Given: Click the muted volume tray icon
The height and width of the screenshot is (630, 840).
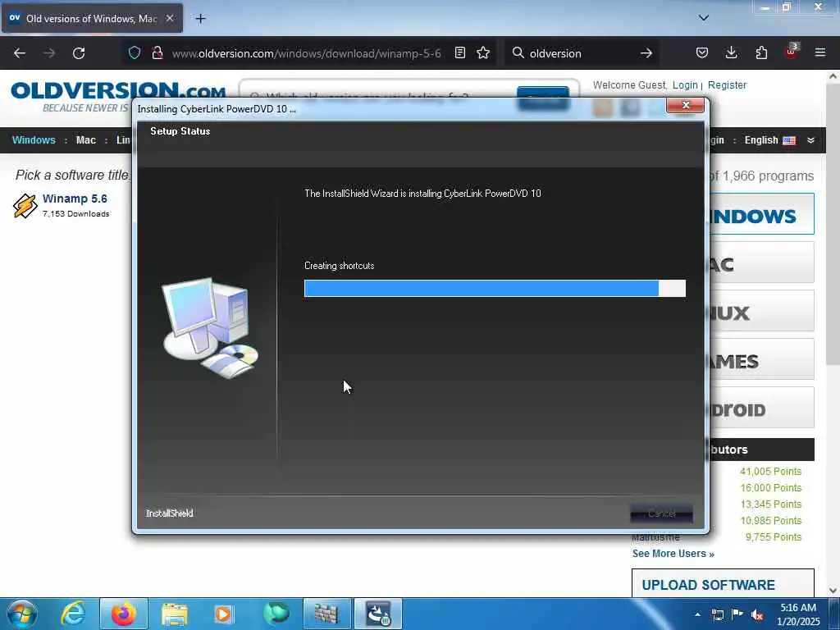Looking at the screenshot, I should (x=757, y=615).
